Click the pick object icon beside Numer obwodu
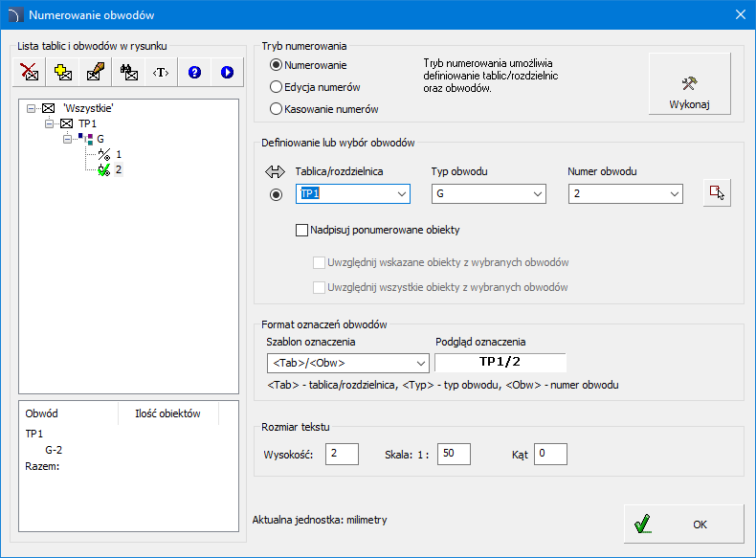 [716, 193]
